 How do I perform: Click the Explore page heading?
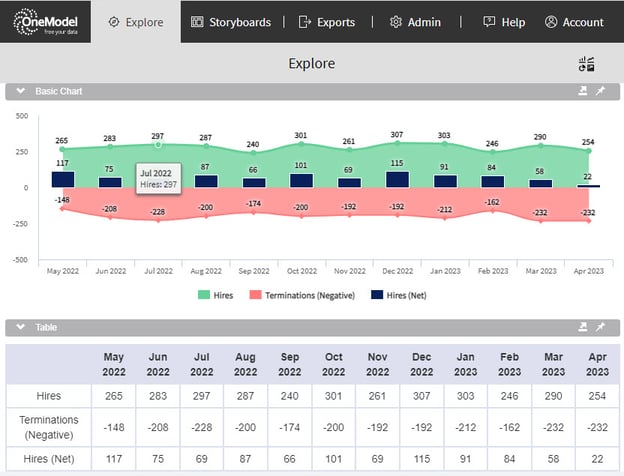tap(312, 63)
